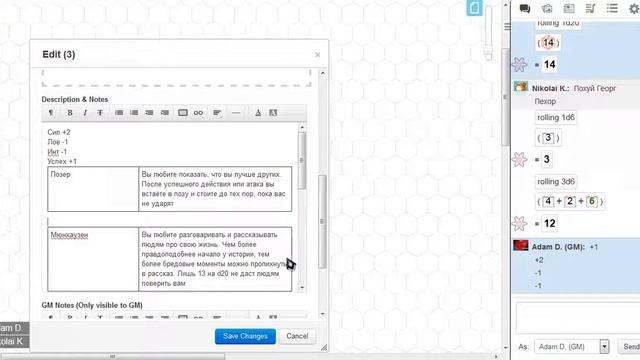Click the Adam D. (GM) name in chat
Viewport: 640px width, 360px height.
(558, 247)
